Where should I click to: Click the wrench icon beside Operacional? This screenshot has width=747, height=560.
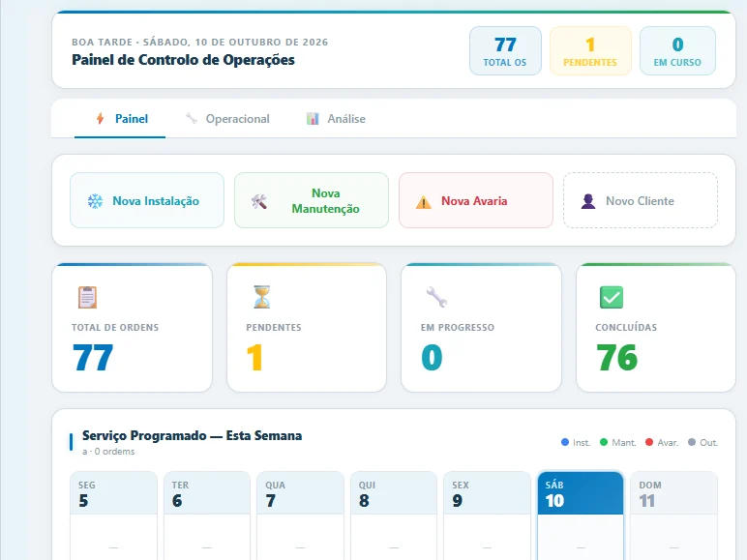click(x=192, y=119)
